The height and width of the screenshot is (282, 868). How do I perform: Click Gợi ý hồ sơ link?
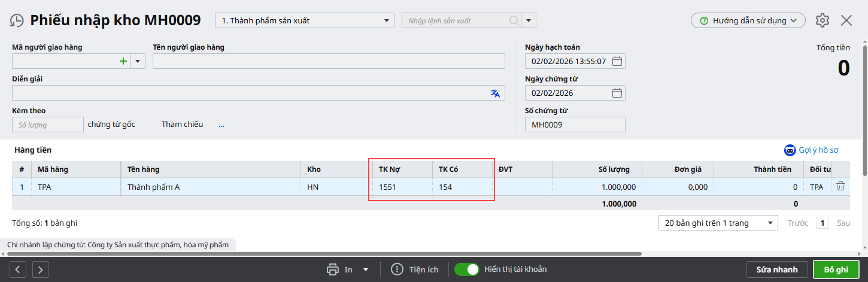tap(812, 150)
